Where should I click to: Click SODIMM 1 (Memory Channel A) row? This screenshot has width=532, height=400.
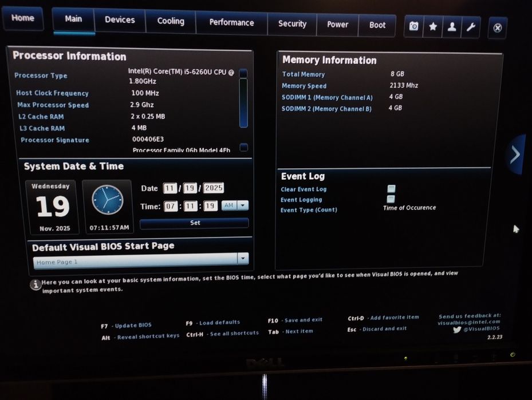click(x=342, y=97)
